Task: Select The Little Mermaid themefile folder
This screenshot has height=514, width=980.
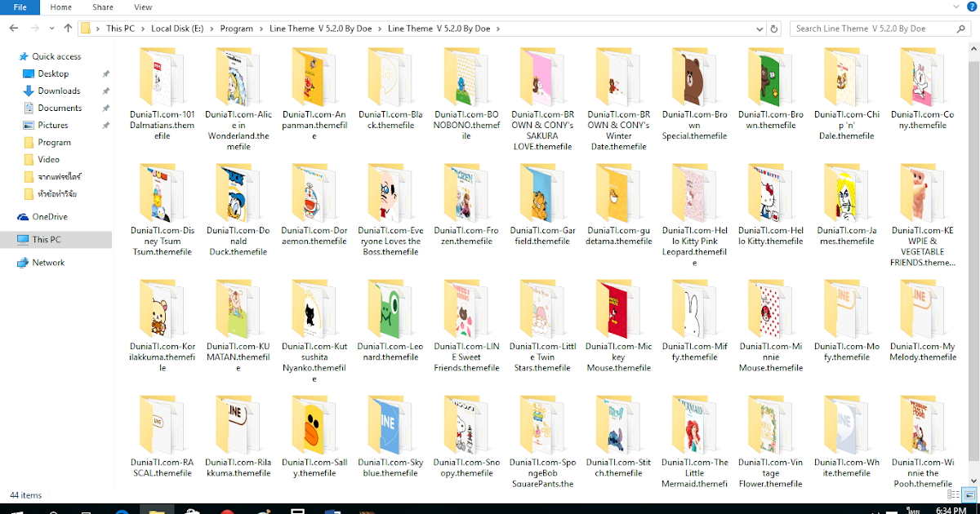Action: (694, 441)
